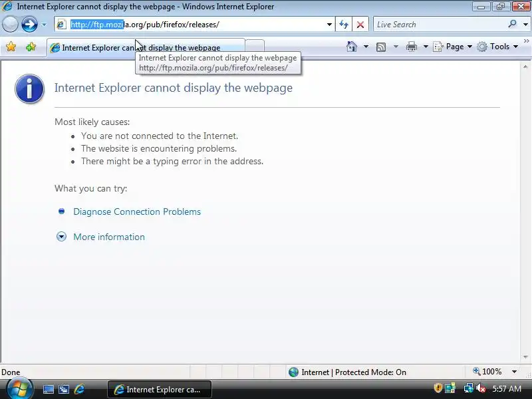The width and height of the screenshot is (532, 399).
Task: Click the network connection tray icon
Action: pyautogui.click(x=468, y=388)
